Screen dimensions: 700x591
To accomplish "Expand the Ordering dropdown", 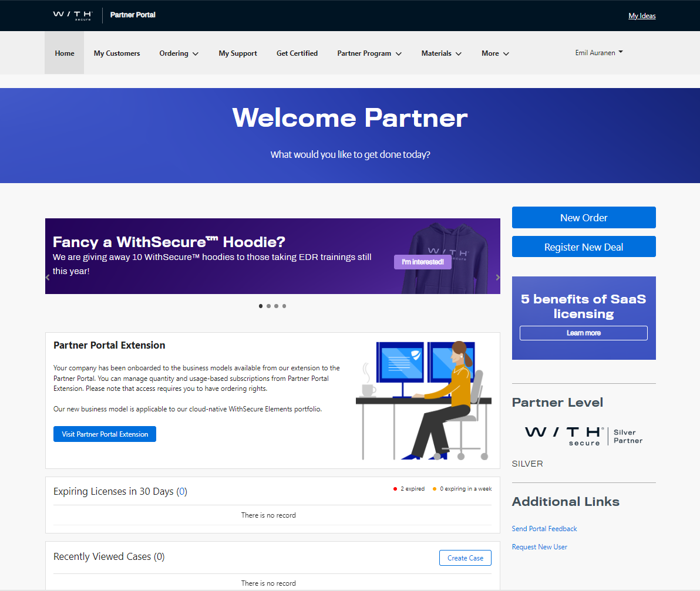I will pyautogui.click(x=179, y=53).
